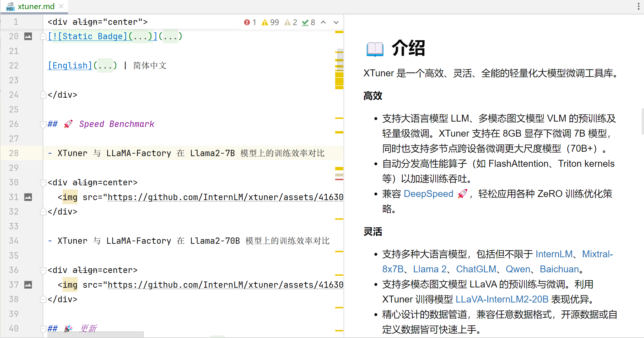Click the image gutter icon on line 20

pos(28,36)
